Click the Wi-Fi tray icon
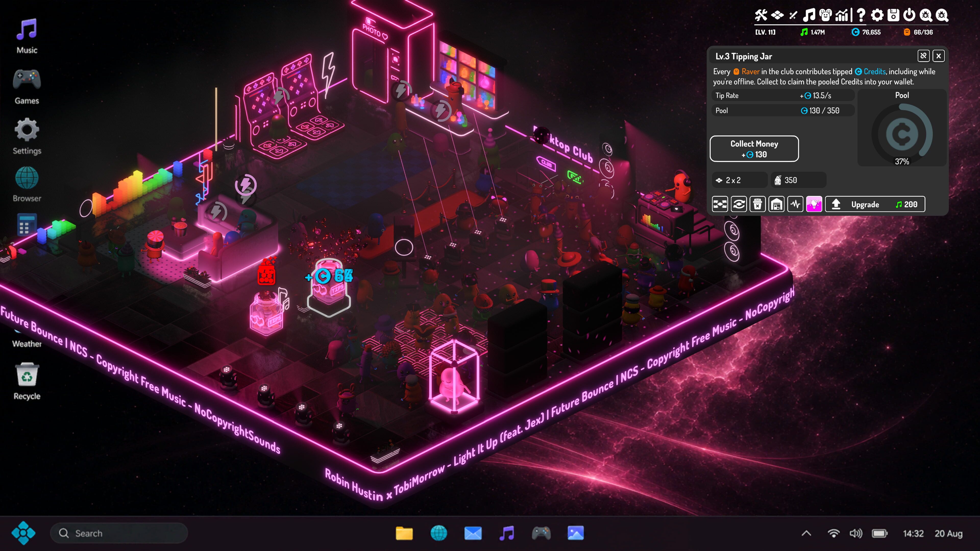The height and width of the screenshot is (551, 980). point(833,533)
